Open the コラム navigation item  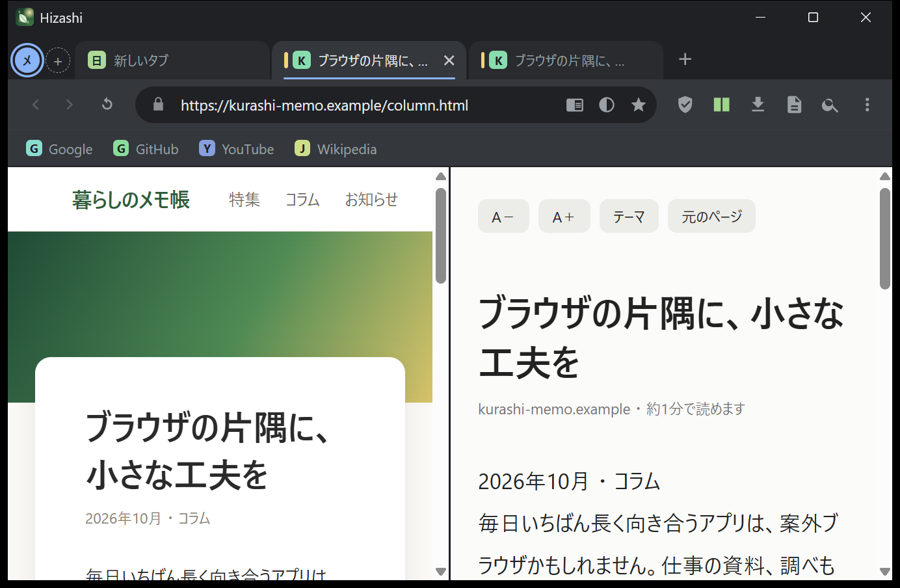pos(302,200)
